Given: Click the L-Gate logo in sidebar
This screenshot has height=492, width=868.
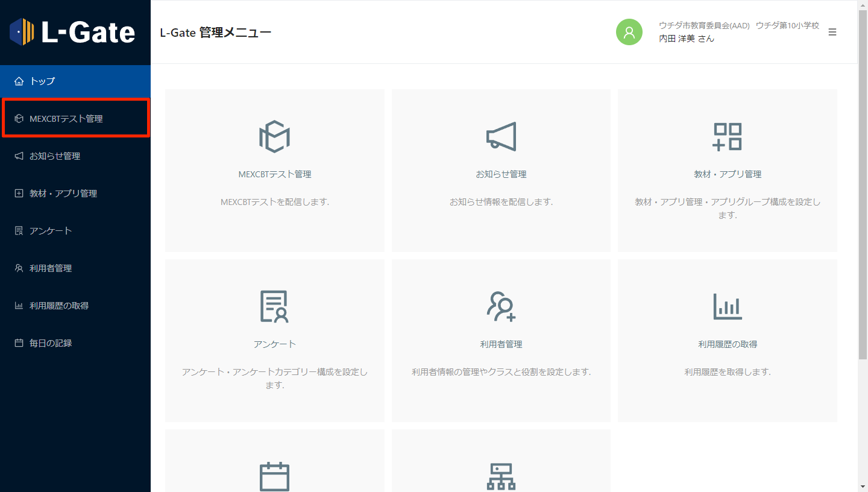Looking at the screenshot, I should 72,31.
